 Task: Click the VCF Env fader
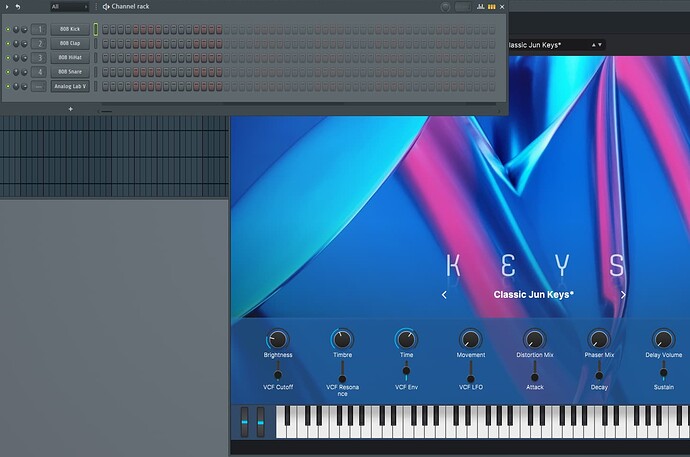coord(406,371)
